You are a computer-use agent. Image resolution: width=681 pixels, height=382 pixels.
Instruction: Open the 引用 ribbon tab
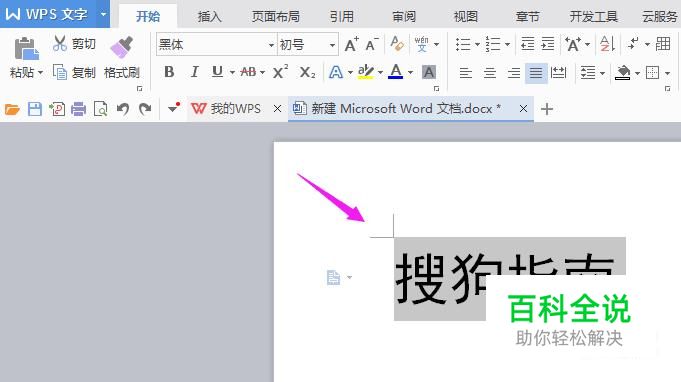coord(341,16)
